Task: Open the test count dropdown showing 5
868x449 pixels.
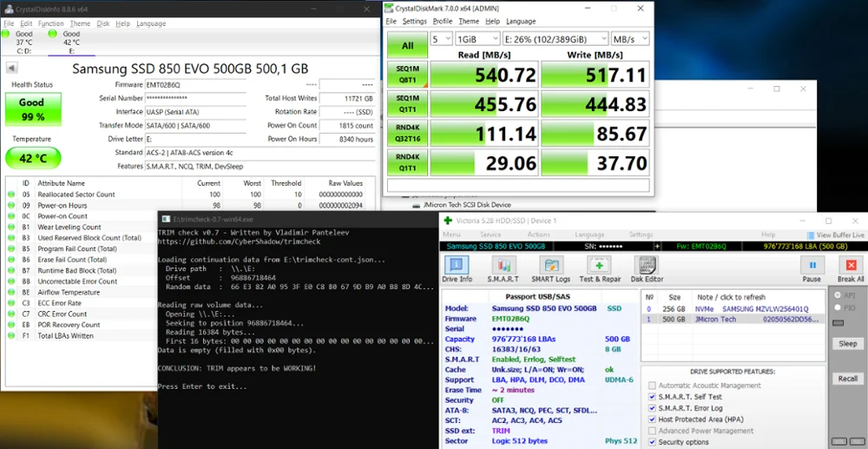Action: point(441,39)
